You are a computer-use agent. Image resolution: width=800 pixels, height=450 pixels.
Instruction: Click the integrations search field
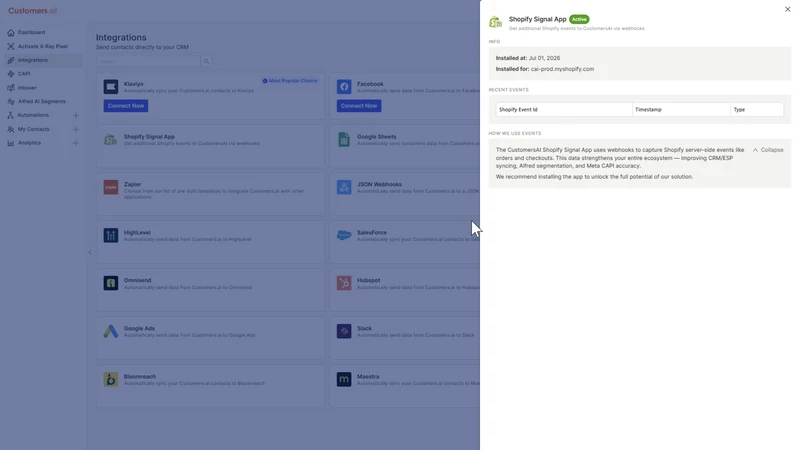(148, 61)
